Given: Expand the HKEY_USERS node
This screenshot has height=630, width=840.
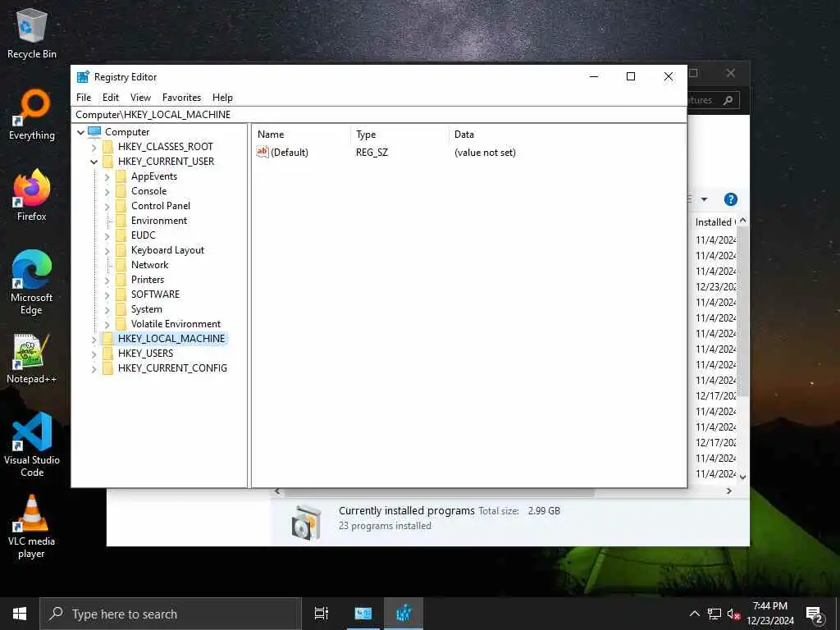Looking at the screenshot, I should (94, 354).
